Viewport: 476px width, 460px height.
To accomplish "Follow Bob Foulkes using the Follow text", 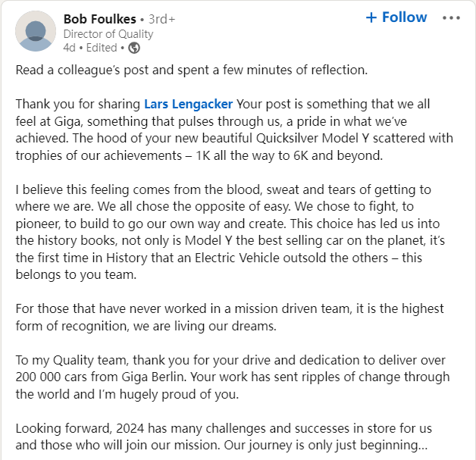I will (x=404, y=17).
